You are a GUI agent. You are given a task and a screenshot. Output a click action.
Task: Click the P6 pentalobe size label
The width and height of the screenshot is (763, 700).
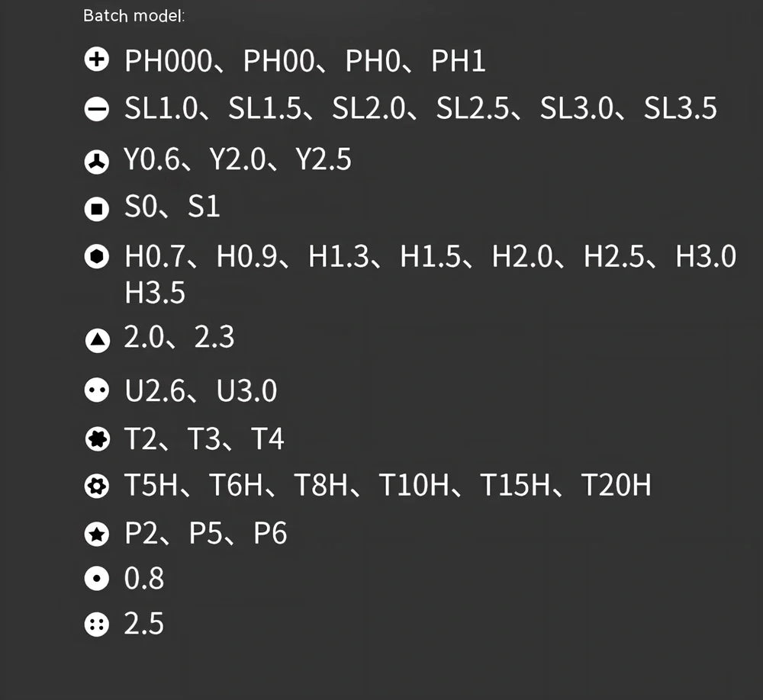click(270, 534)
